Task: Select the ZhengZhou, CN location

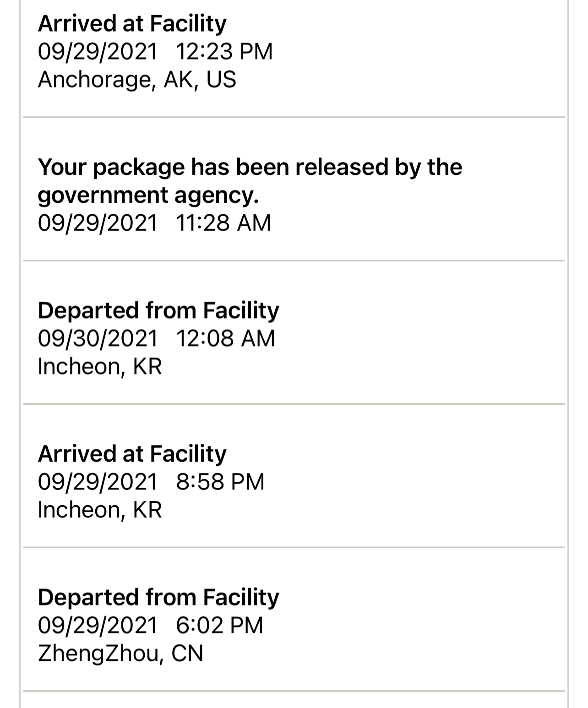Action: tap(120, 653)
